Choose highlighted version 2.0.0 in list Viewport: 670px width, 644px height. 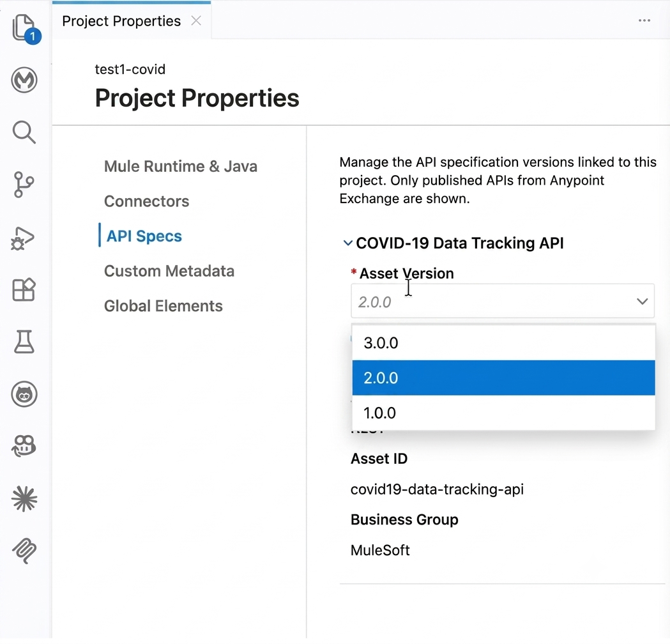pyautogui.click(x=504, y=378)
